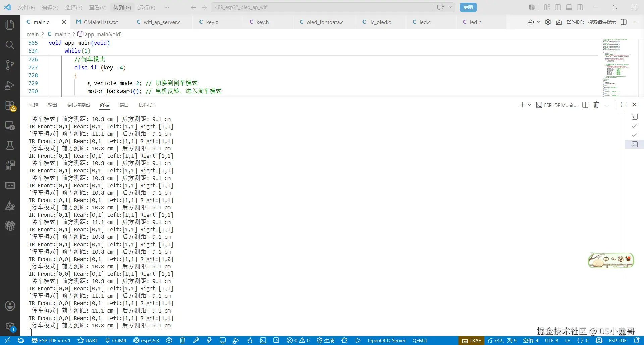Toggle the primary side bar layout button
Image resolution: width=644 pixels, height=345 pixels.
coord(558,7)
